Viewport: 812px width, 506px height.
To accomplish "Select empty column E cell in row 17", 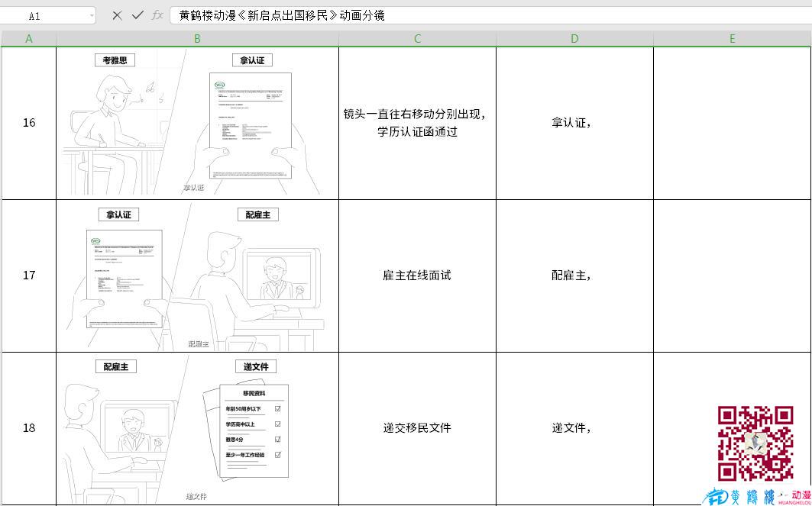I will click(x=733, y=276).
